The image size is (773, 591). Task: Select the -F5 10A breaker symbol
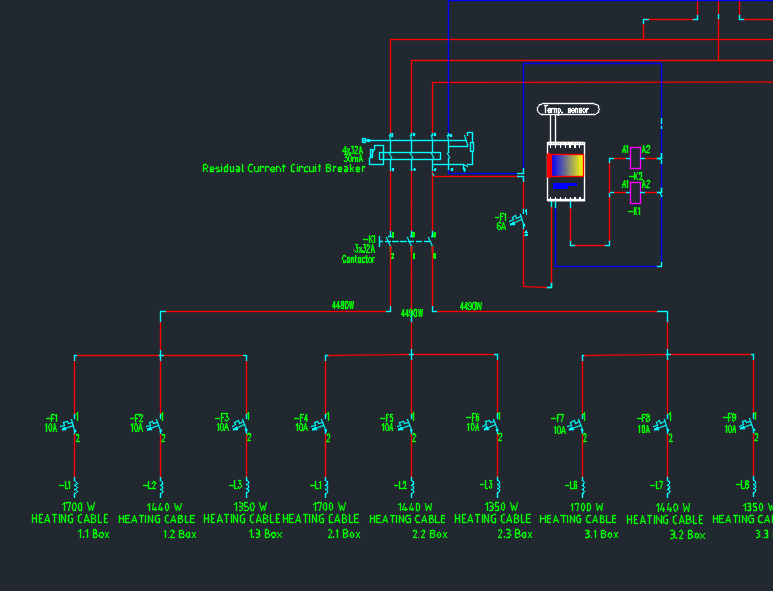pos(406,426)
